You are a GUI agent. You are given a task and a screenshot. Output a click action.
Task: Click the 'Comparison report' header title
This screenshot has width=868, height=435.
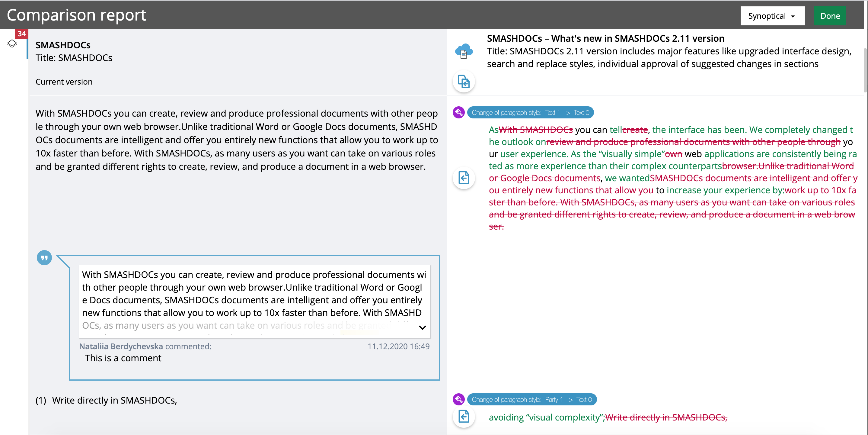(x=76, y=15)
